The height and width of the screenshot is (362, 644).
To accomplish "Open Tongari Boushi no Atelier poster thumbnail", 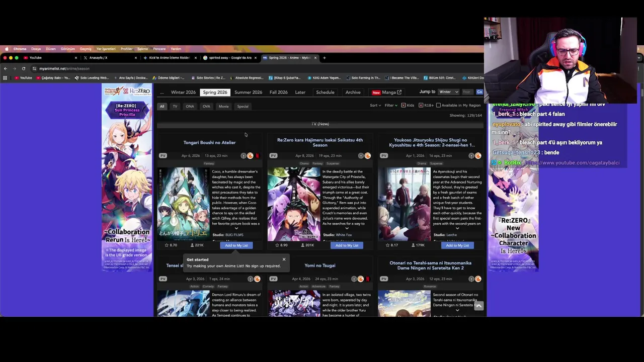I will coord(183,205).
